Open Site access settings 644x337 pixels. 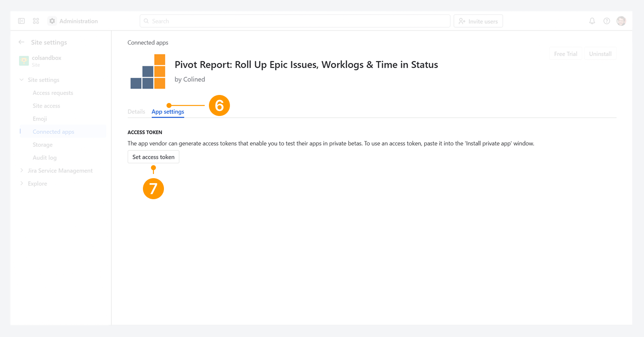pos(46,106)
